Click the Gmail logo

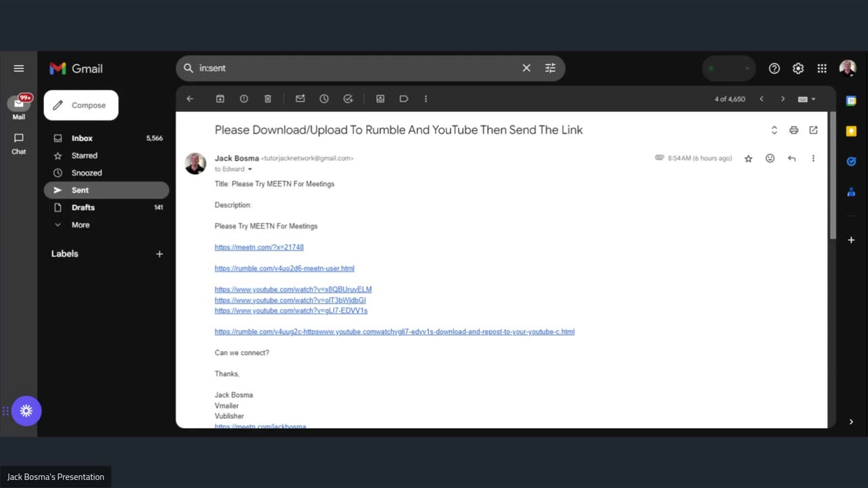[76, 68]
